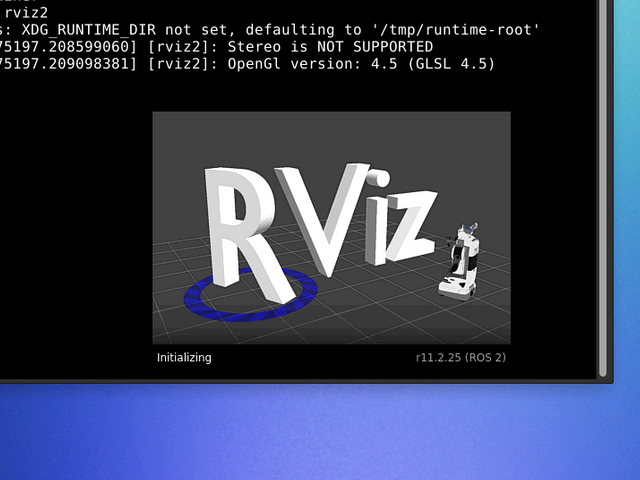
Task: Click the terminal window vertical scrollbar
Action: click(x=603, y=188)
